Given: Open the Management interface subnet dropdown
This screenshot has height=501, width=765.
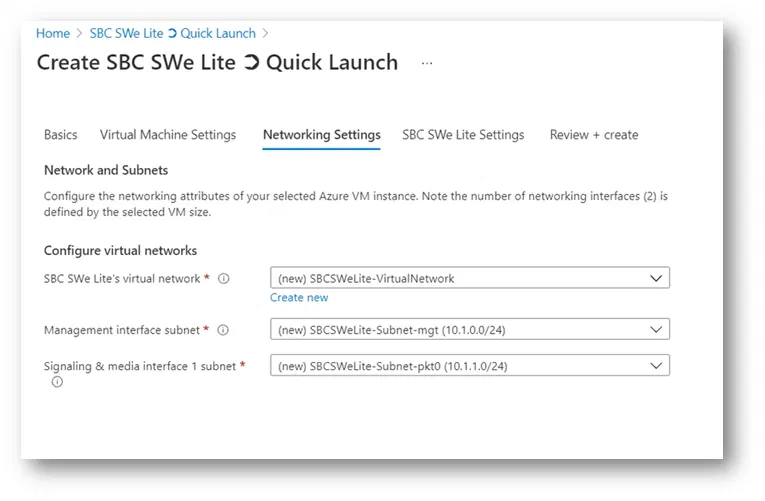Looking at the screenshot, I should tap(469, 329).
